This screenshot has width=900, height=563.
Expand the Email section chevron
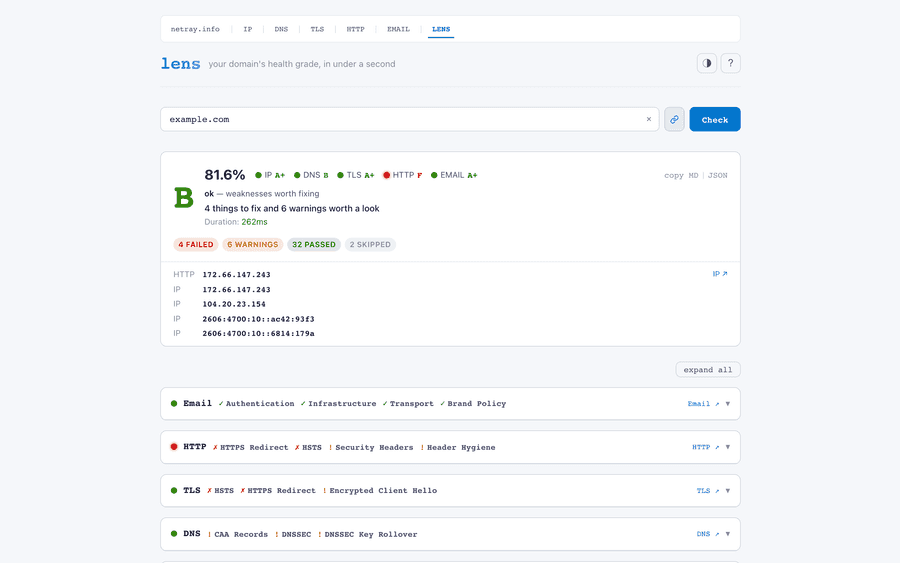728,404
